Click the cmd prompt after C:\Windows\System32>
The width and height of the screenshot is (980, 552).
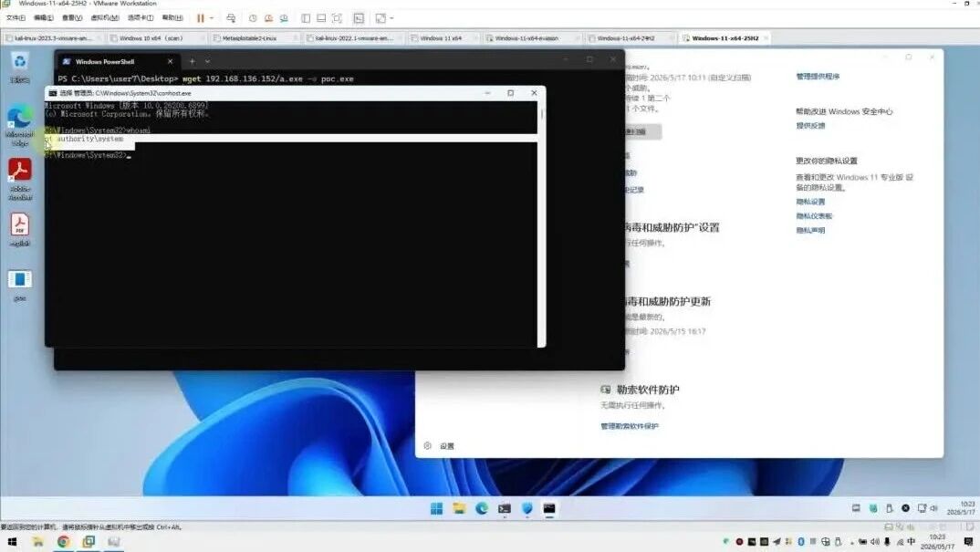129,155
